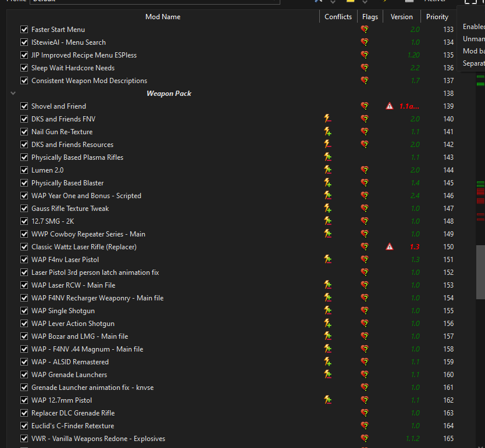Select the Weapon Pack separator row

tap(231, 94)
